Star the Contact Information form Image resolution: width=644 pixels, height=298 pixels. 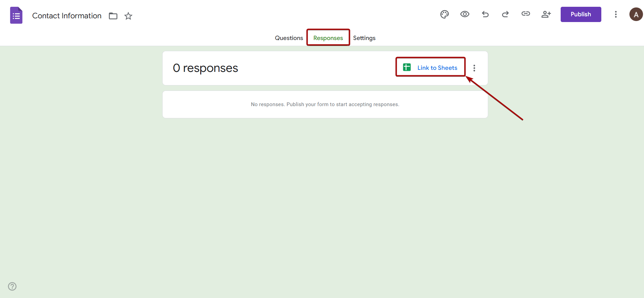point(128,16)
